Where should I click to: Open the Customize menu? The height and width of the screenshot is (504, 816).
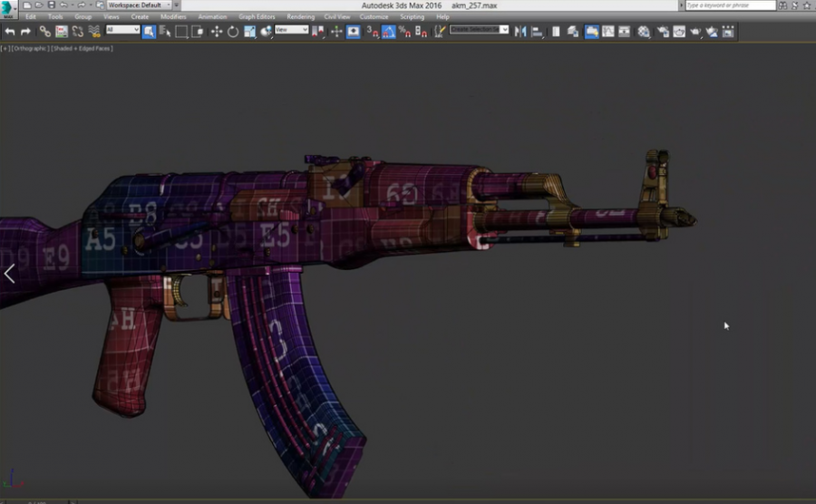click(374, 16)
